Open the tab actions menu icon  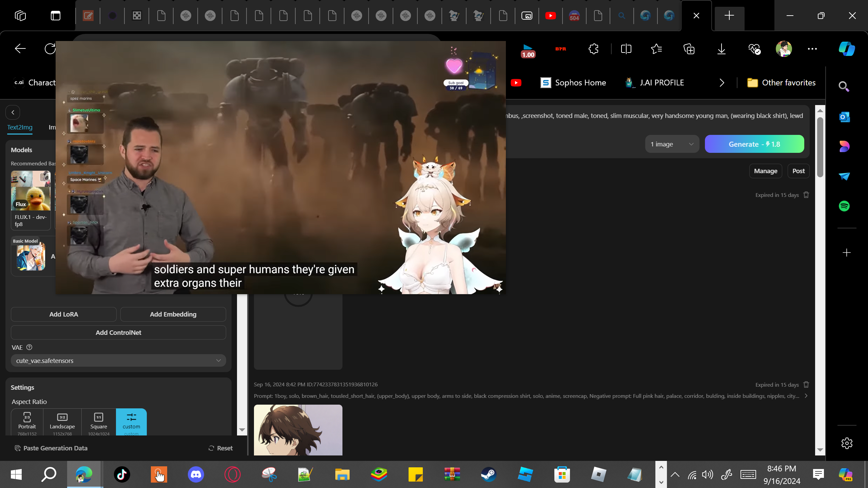click(56, 16)
